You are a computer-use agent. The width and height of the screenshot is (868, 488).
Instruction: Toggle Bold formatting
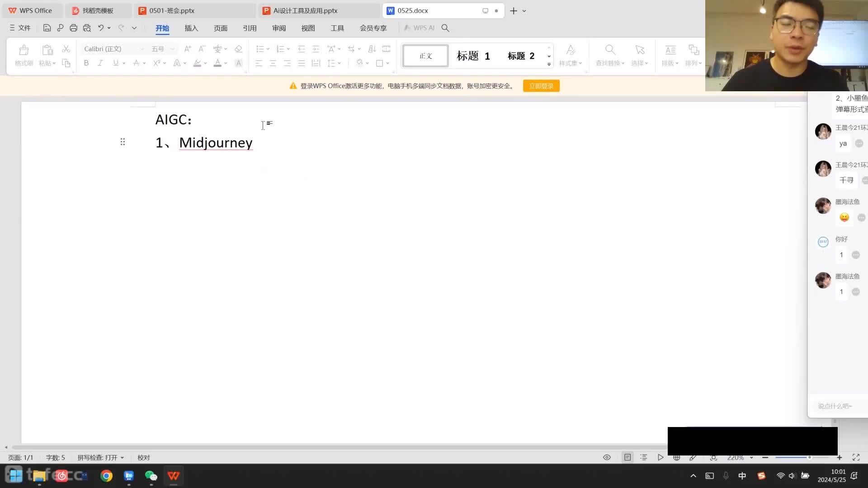tap(86, 63)
